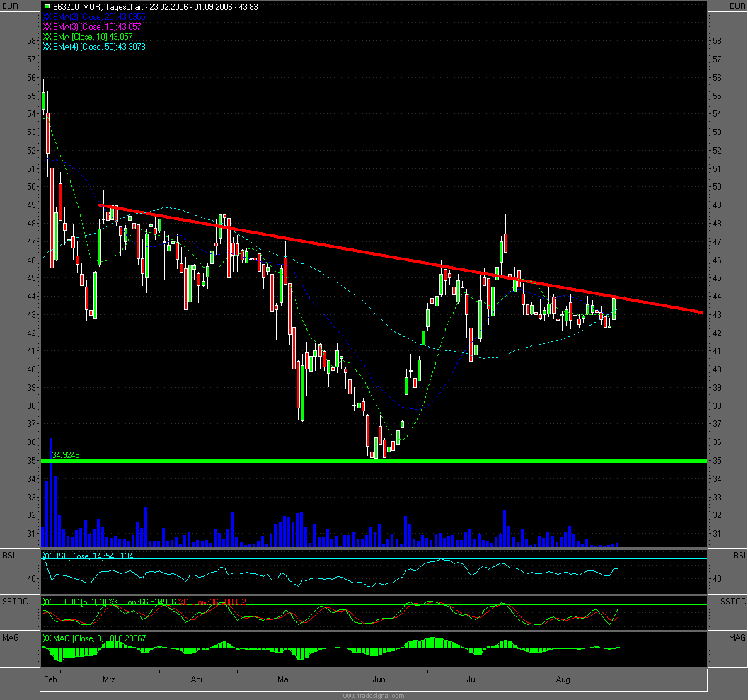The height and width of the screenshot is (700, 748).
Task: Click the Apr month label
Action: click(x=197, y=679)
